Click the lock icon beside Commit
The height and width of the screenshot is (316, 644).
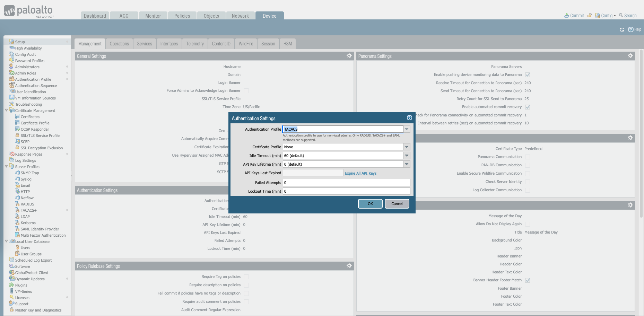[589, 16]
